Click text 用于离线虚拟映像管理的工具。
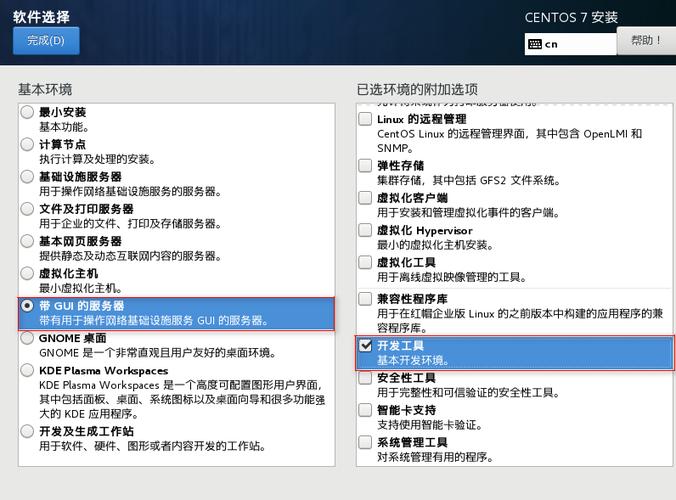Screen dimensions: 676x500 (452, 277)
